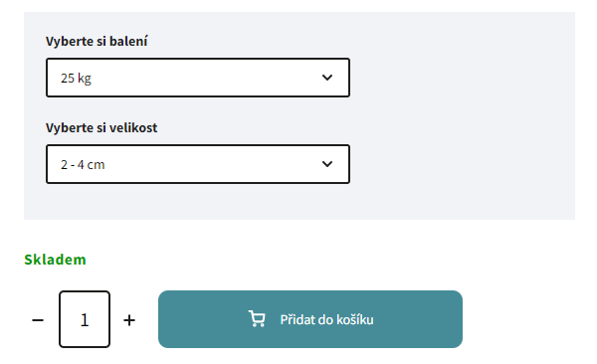The image size is (597, 364).
Task: Click the Přidat do košíku text label
Action: coord(326,320)
